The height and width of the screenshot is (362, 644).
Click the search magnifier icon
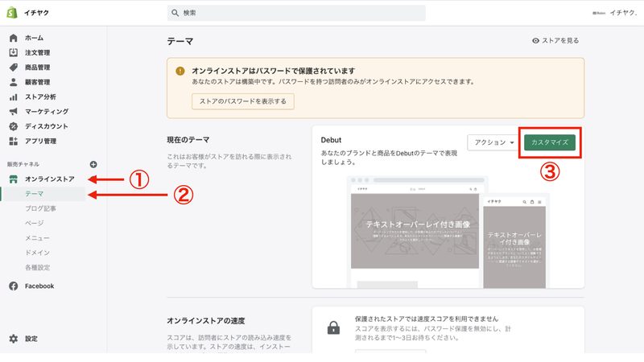point(175,13)
